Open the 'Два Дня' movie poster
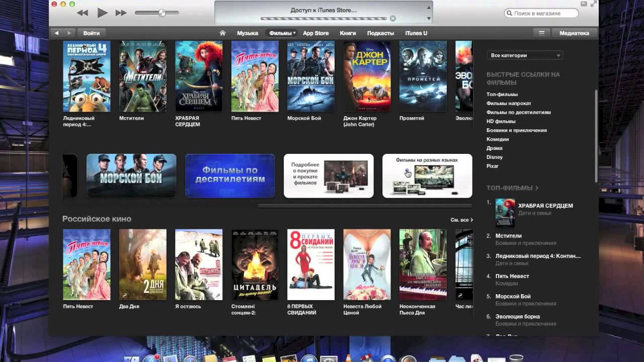The width and height of the screenshot is (644, 362). click(x=143, y=264)
